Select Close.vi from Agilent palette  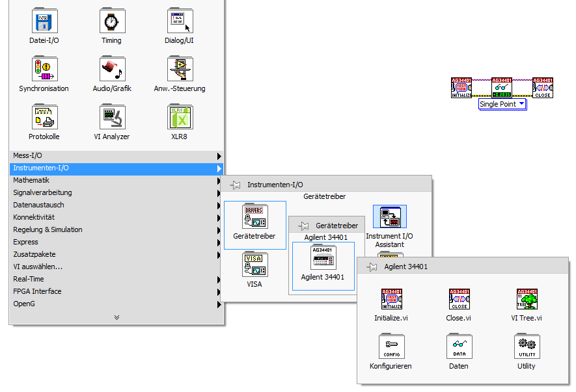point(459,299)
